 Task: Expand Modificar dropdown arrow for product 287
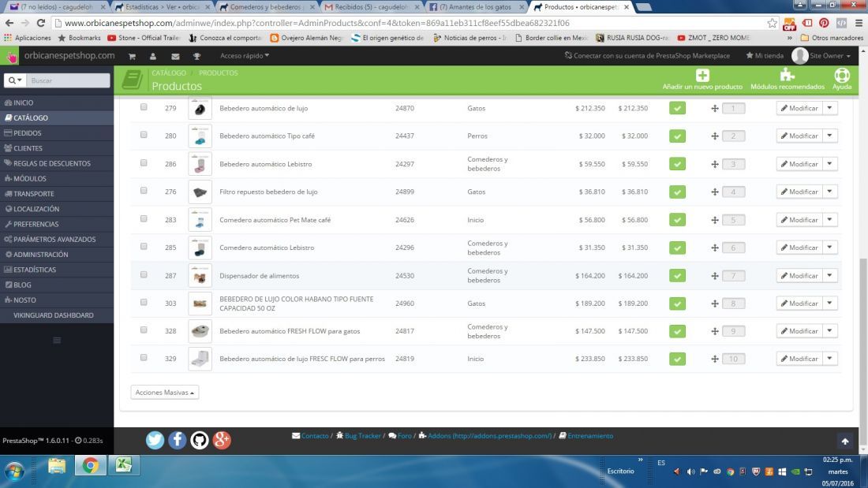coord(830,275)
